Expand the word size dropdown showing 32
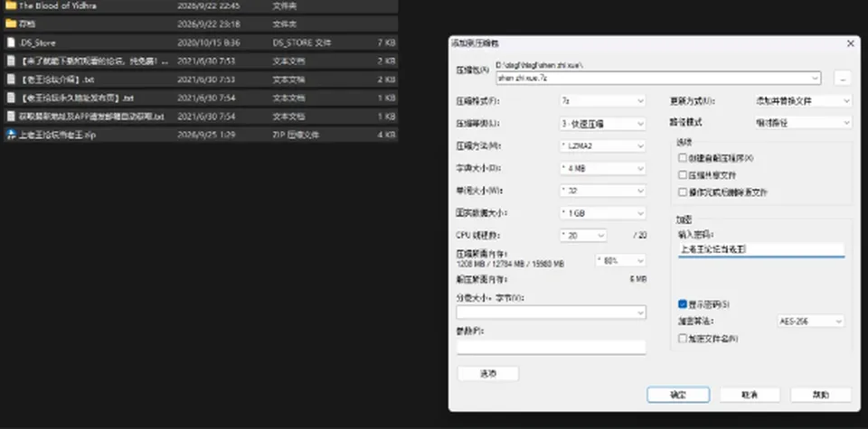The height and width of the screenshot is (429, 868). 602,191
